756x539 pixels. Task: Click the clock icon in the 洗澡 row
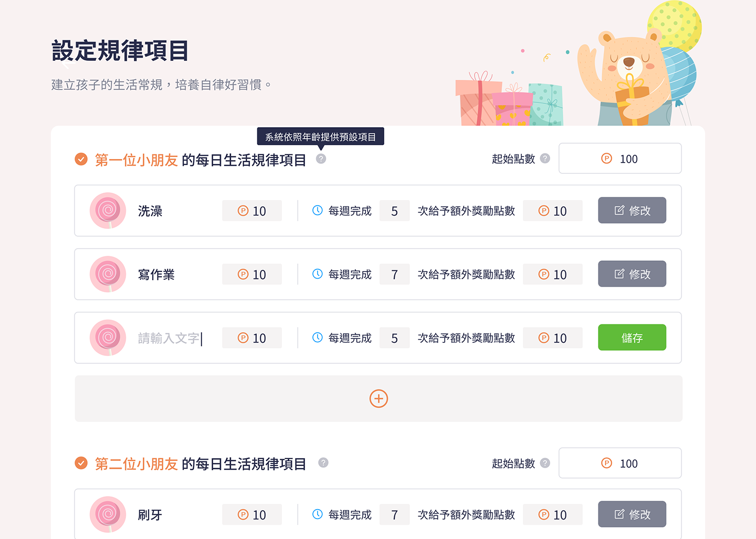(317, 210)
